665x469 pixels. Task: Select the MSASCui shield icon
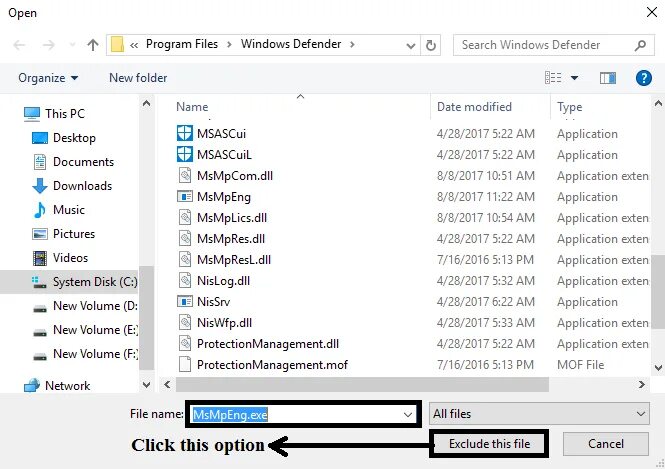tap(184, 133)
